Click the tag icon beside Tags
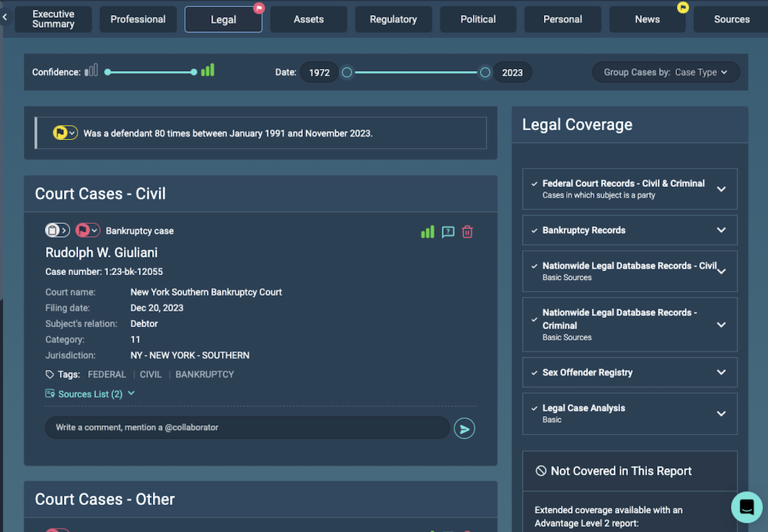Image resolution: width=768 pixels, height=532 pixels. pyautogui.click(x=50, y=374)
